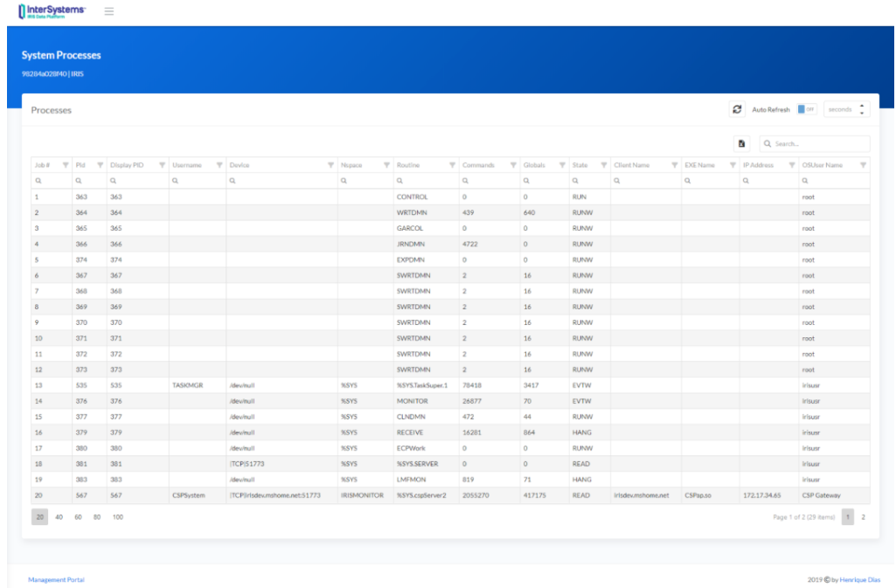Click the InterSystems logo

point(52,11)
